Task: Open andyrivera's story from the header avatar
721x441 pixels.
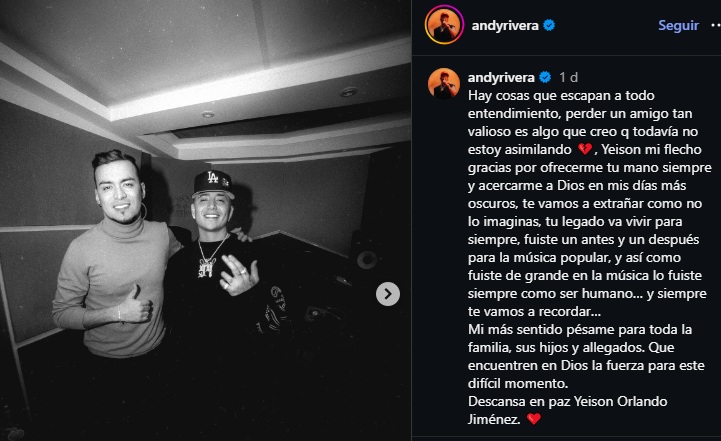Action: (x=444, y=25)
